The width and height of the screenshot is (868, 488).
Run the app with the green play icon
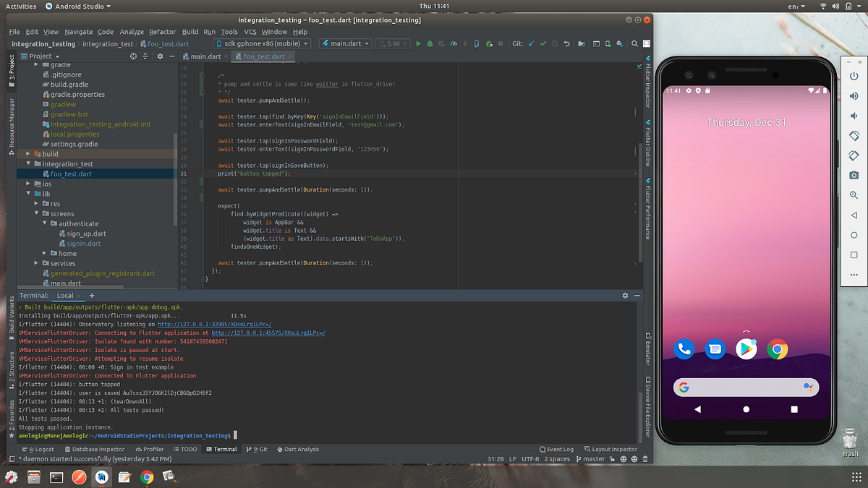pyautogui.click(x=419, y=43)
